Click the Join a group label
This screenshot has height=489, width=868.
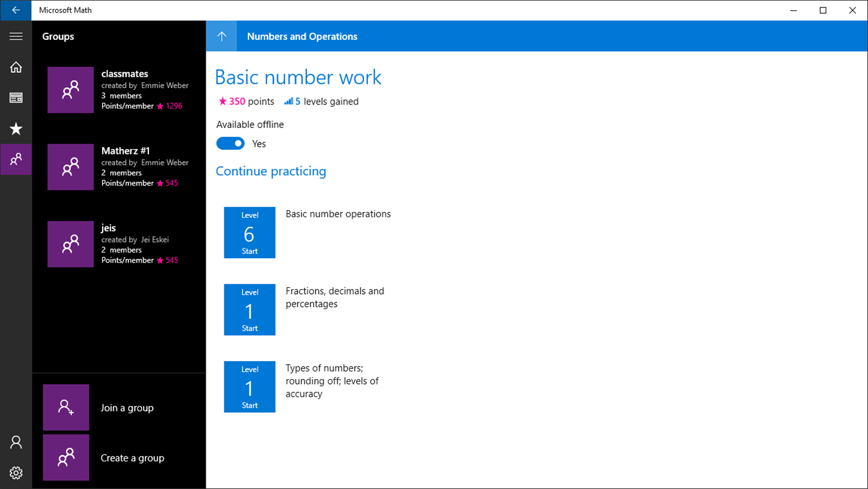coord(127,408)
